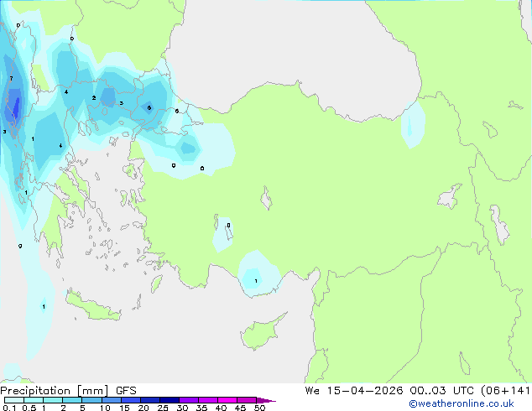Click legend value '20'
The image size is (532, 411).
143,408
